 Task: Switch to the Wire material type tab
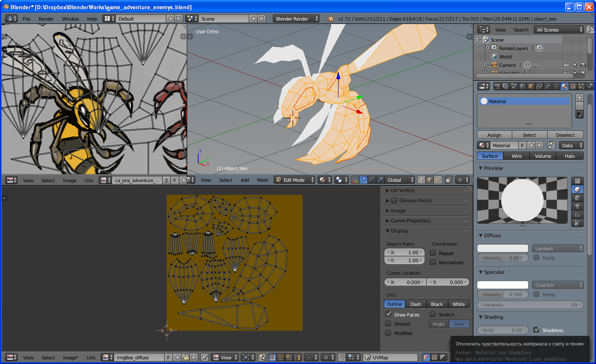coord(517,156)
